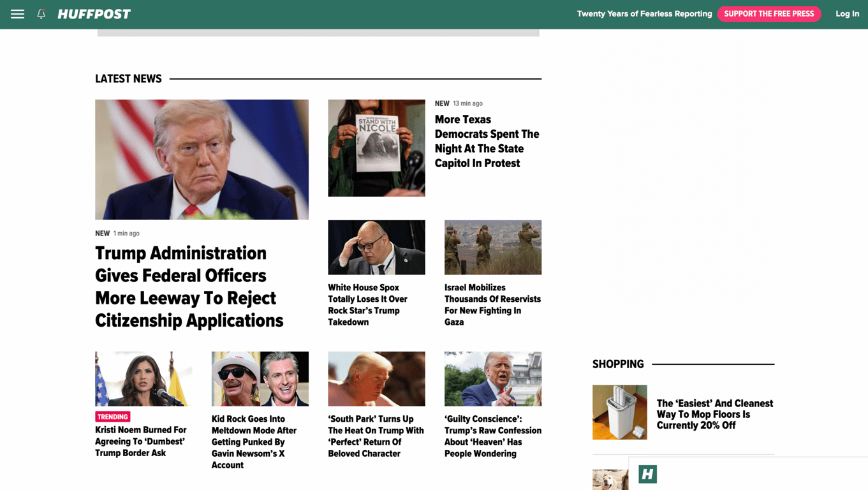Open the hamburger navigation menu
This screenshot has height=490, width=868.
pyautogui.click(x=17, y=13)
